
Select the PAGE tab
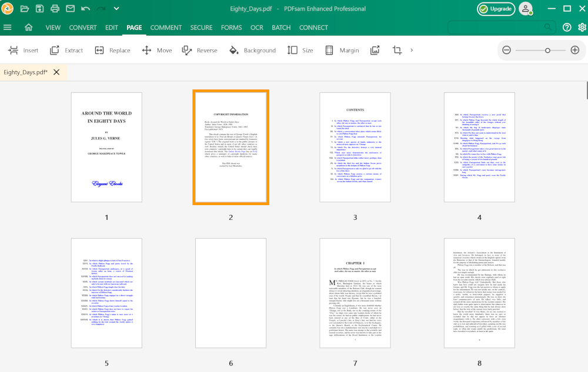coord(134,28)
